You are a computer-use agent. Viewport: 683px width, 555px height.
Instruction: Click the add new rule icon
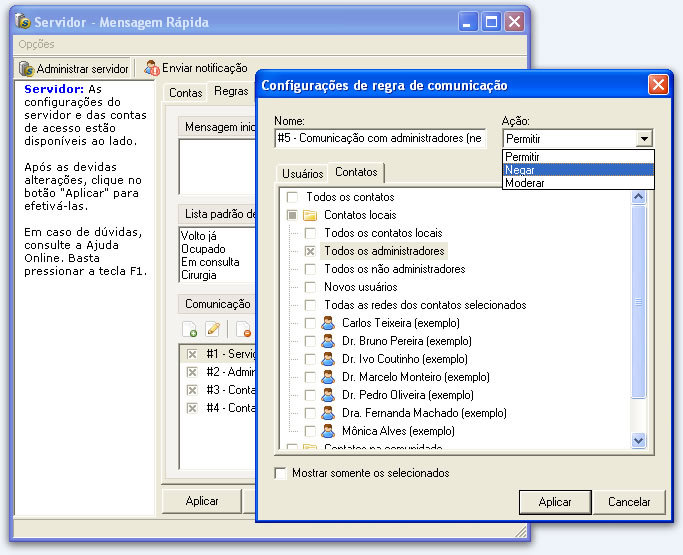click(190, 329)
